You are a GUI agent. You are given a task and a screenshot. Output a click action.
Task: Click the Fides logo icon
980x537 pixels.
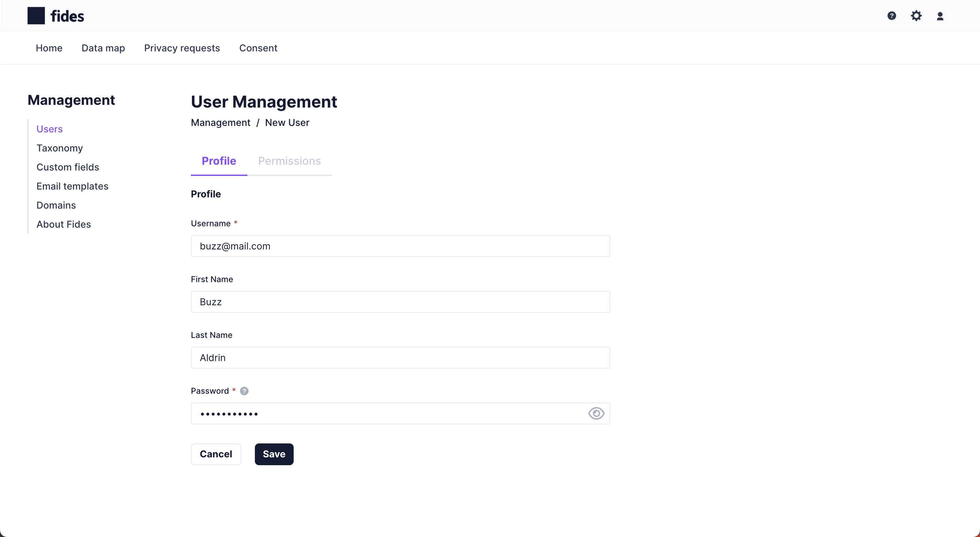point(35,15)
